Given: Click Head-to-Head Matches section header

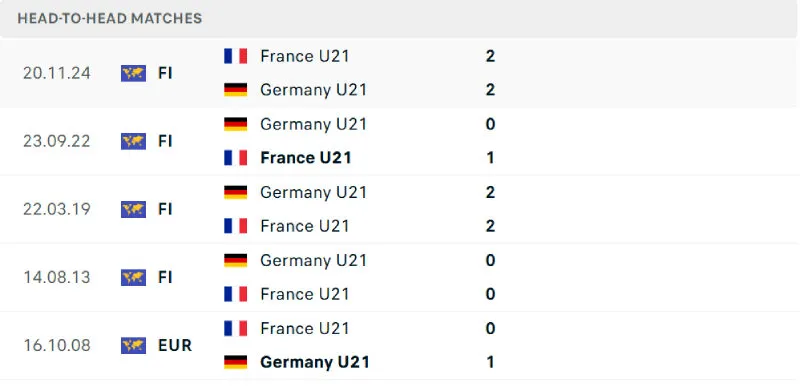Looking at the screenshot, I should [110, 18].
